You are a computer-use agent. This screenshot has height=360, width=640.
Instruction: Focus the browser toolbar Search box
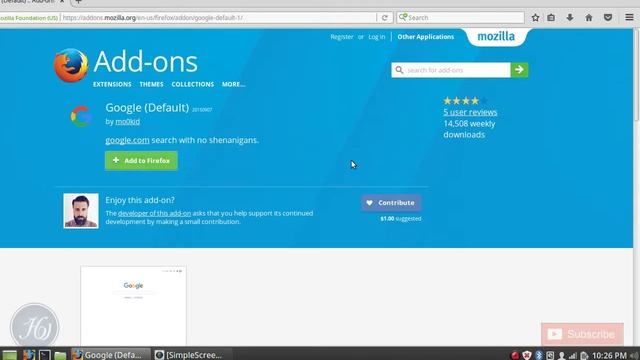(x=460, y=17)
